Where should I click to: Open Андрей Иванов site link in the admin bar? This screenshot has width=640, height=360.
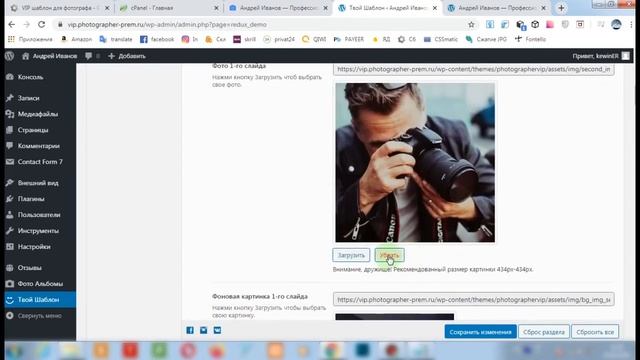coord(49,56)
